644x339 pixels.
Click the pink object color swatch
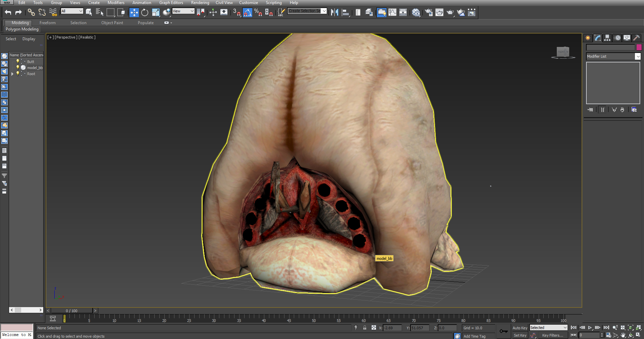pyautogui.click(x=639, y=47)
